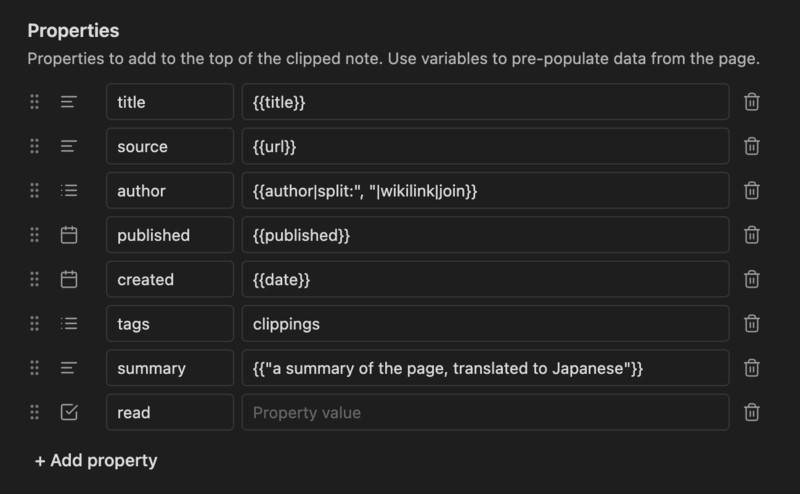800x494 pixels.
Task: Click the empty read Property value field
Action: [x=485, y=412]
